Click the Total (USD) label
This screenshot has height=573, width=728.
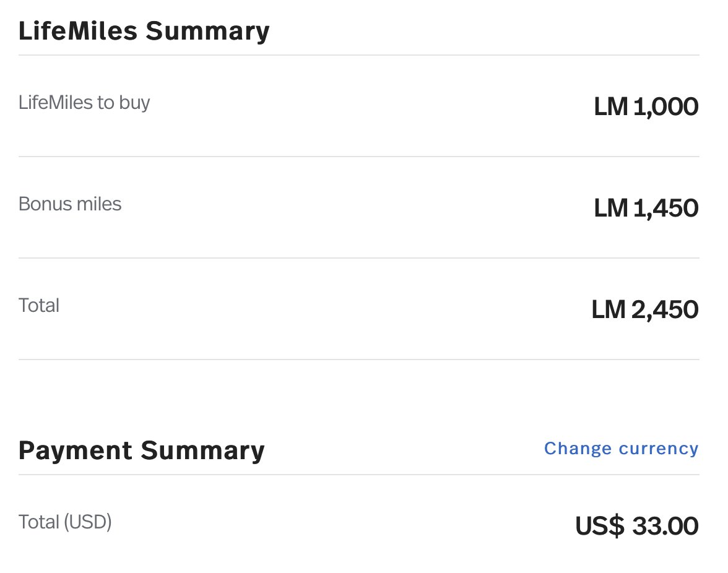[x=65, y=522]
